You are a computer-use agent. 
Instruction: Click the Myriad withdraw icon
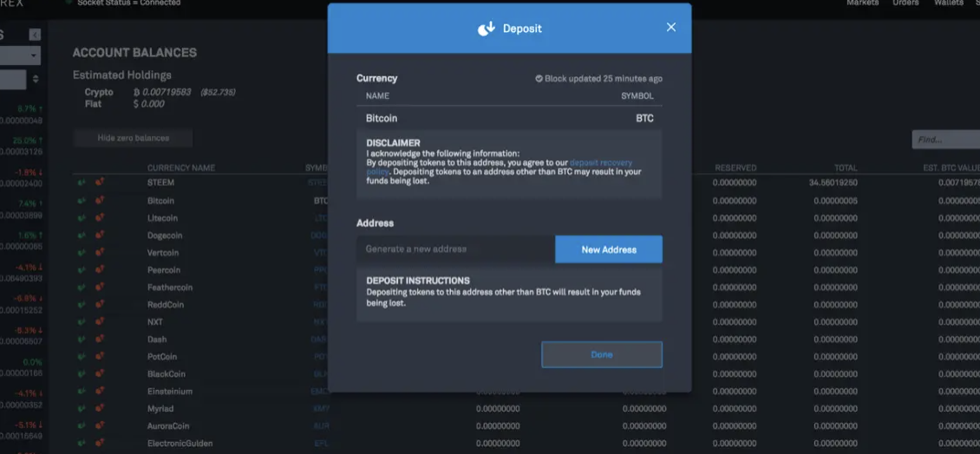(x=99, y=408)
